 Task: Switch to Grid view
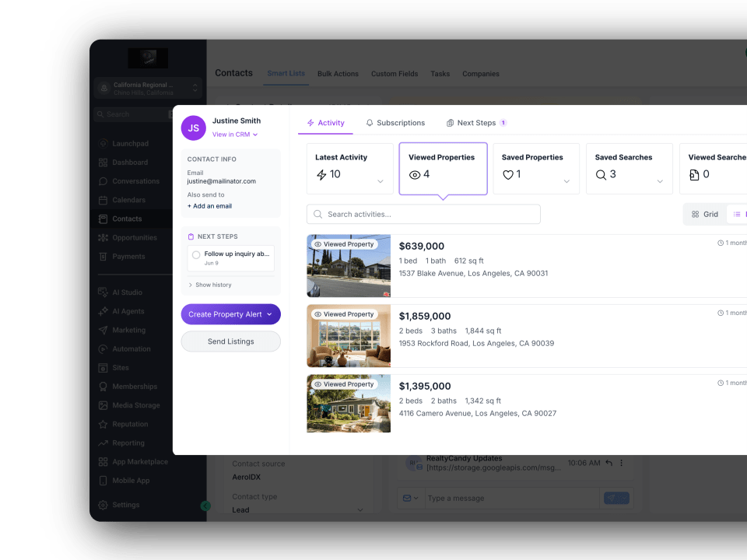click(705, 215)
